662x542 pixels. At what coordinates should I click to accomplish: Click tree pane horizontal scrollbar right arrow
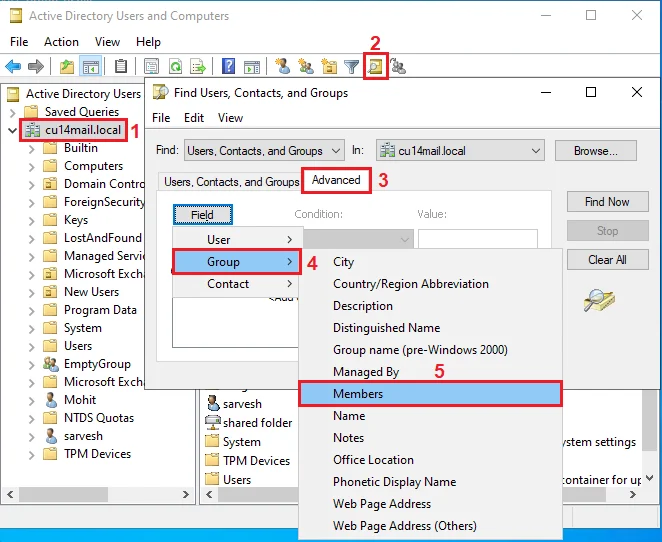(185, 494)
